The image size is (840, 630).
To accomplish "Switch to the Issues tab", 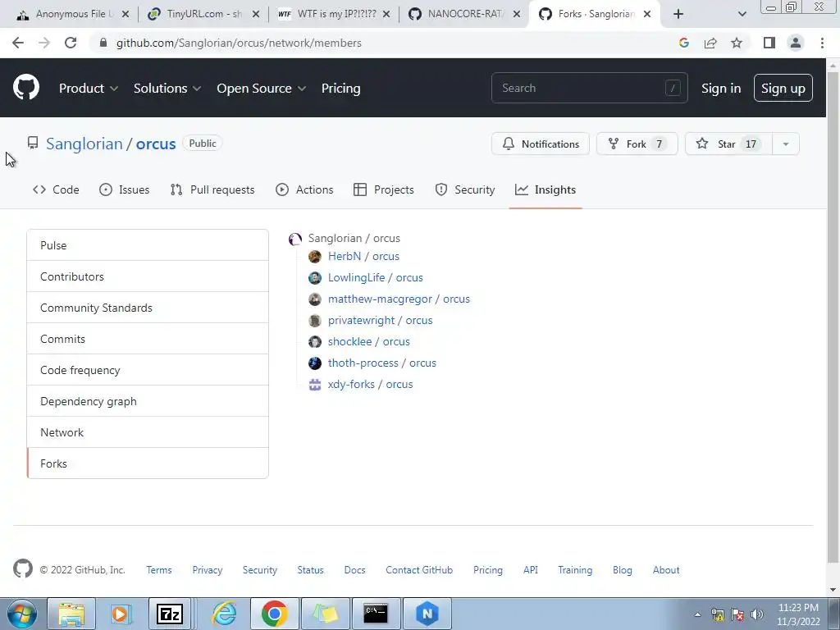I will click(x=125, y=189).
